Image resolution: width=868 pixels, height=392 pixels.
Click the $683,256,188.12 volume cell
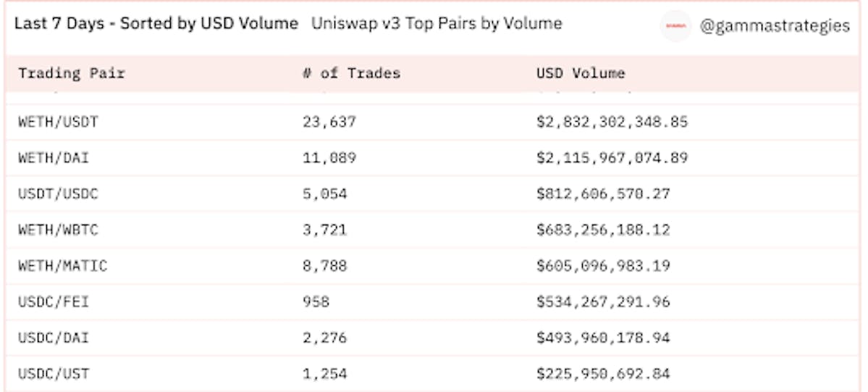pyautogui.click(x=603, y=230)
